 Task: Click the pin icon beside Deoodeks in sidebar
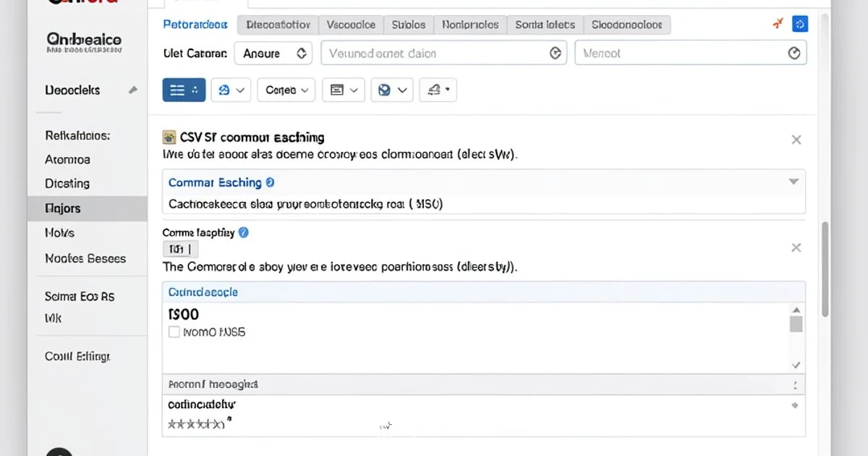132,90
